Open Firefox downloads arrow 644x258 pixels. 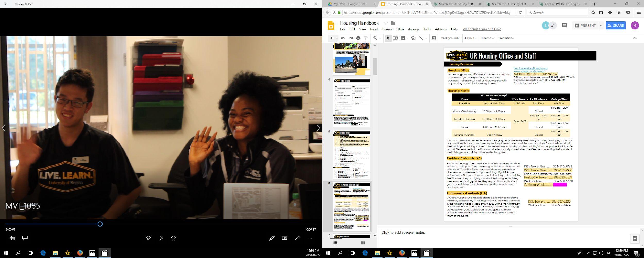click(x=610, y=12)
